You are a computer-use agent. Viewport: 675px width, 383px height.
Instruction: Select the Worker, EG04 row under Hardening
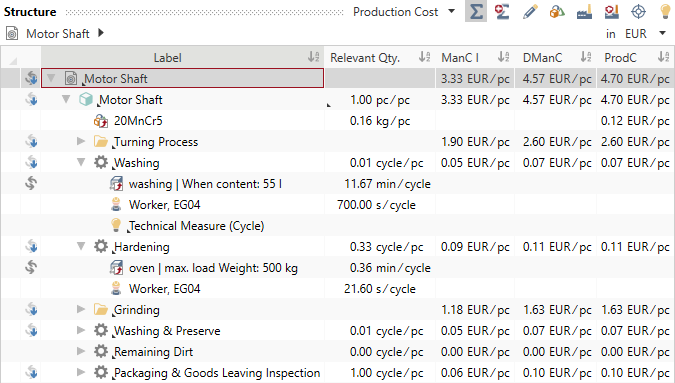click(x=337, y=288)
